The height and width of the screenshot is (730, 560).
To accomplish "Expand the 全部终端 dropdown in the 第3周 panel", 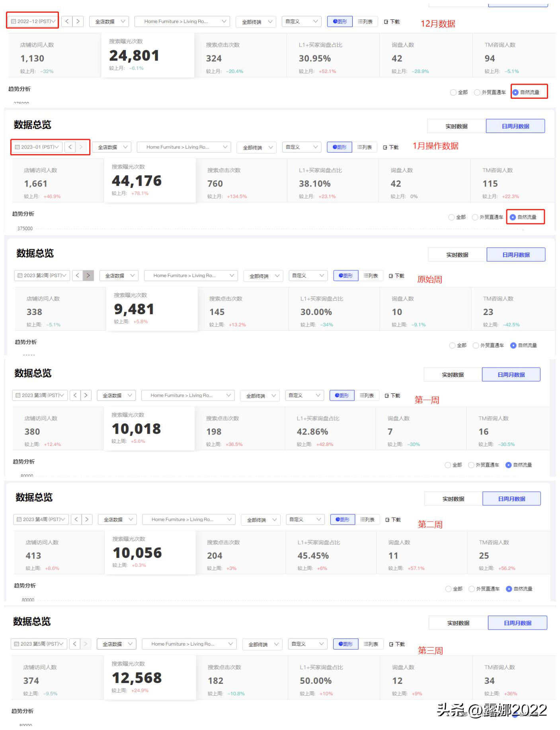I will pos(260,395).
